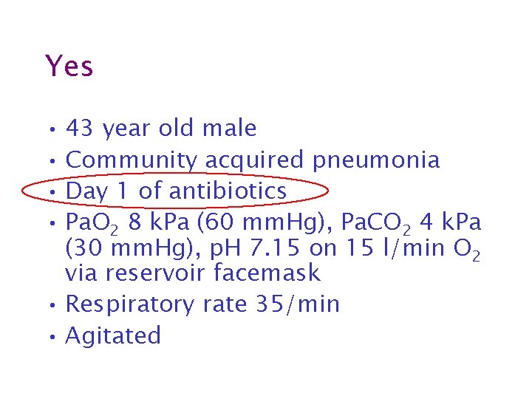Click the 'Yes' slide title
Screen dimensions: 532x399
pyautogui.click(x=69, y=66)
